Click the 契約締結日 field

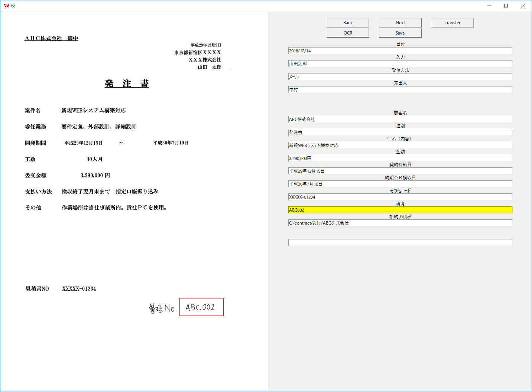tap(400, 171)
